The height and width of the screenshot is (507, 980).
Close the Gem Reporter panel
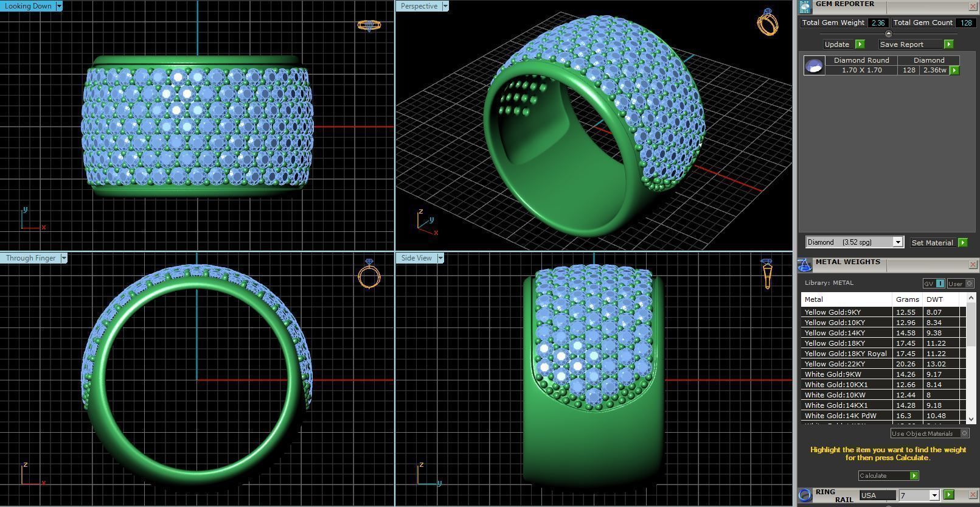(972, 6)
